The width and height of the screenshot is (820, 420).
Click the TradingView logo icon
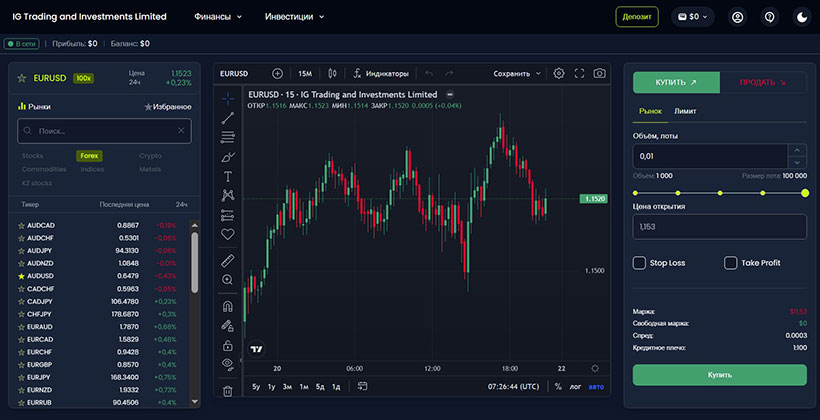click(x=257, y=348)
